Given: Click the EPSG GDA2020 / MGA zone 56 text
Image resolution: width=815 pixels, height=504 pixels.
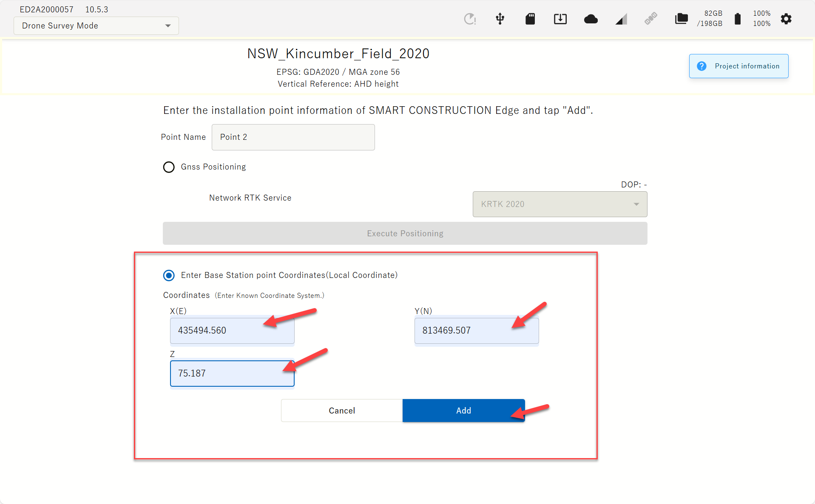Looking at the screenshot, I should click(x=338, y=72).
